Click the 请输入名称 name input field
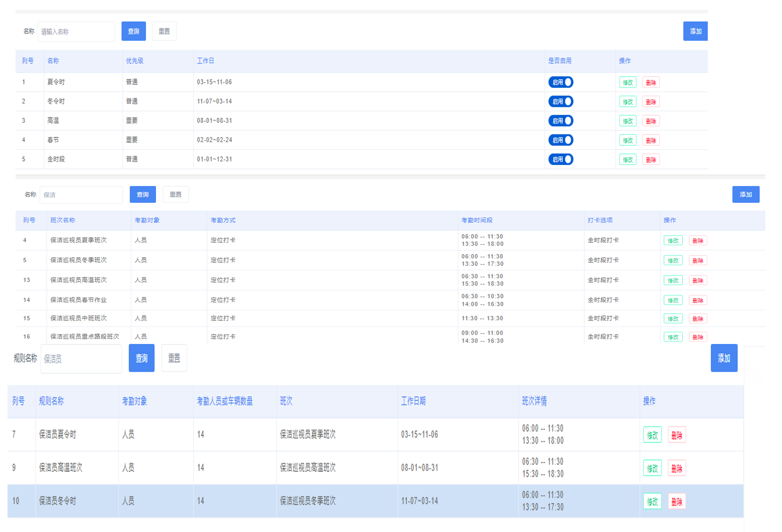Image resolution: width=782 pixels, height=532 pixels. [x=76, y=32]
